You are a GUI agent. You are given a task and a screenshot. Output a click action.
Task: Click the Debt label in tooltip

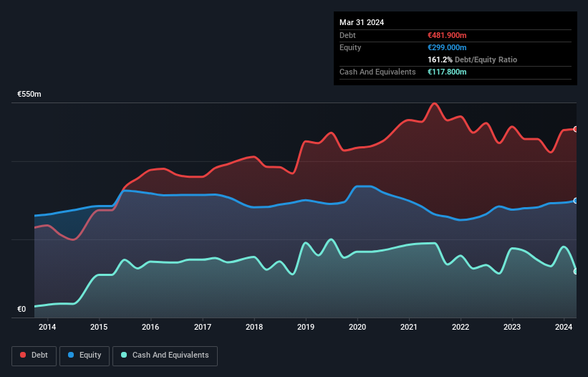(x=347, y=35)
